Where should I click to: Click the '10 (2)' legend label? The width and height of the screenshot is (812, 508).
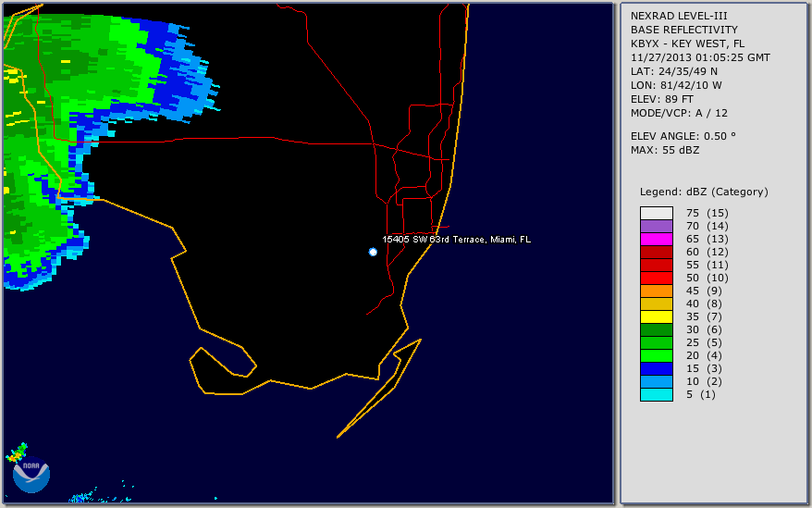click(x=705, y=381)
